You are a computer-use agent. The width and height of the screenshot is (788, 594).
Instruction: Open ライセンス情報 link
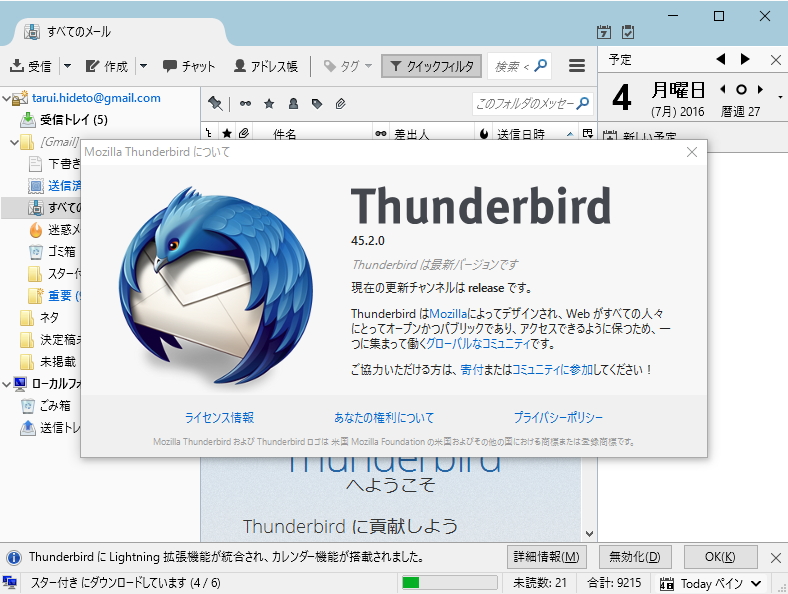coord(220,418)
